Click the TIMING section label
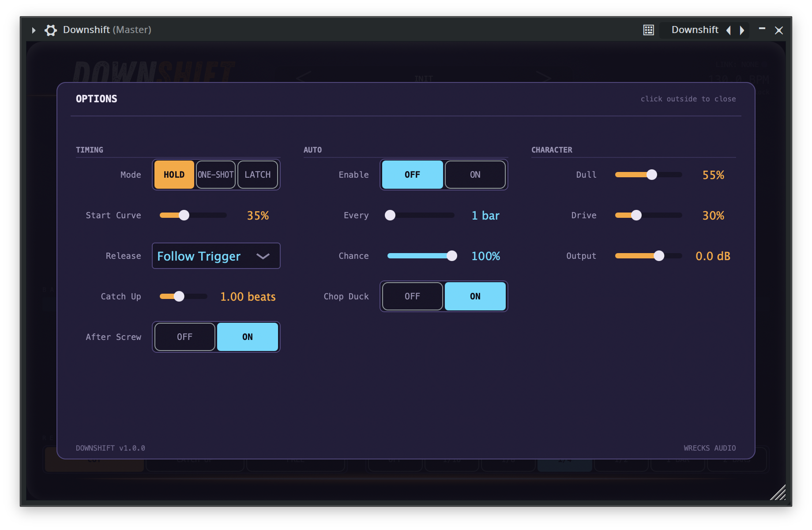The image size is (812, 530). coord(90,150)
